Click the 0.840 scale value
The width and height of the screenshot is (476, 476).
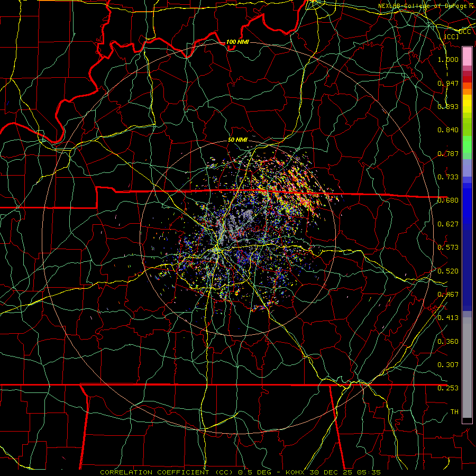(448, 130)
